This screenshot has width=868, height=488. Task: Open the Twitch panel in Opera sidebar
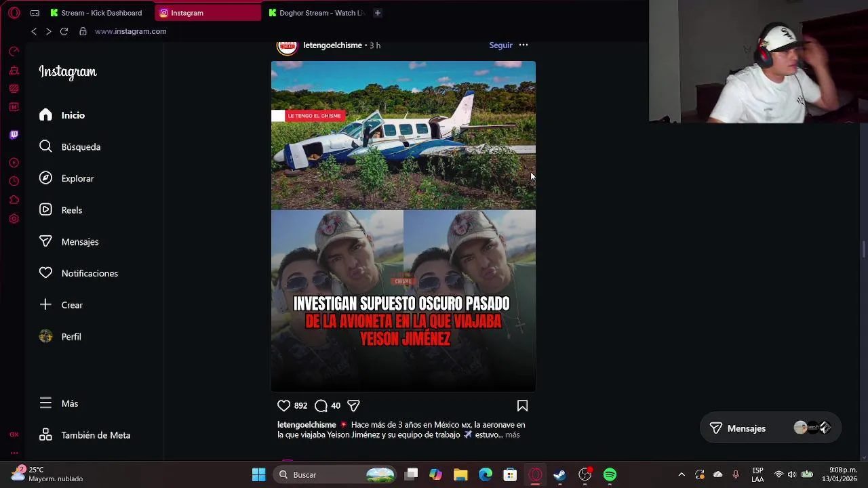click(x=14, y=135)
